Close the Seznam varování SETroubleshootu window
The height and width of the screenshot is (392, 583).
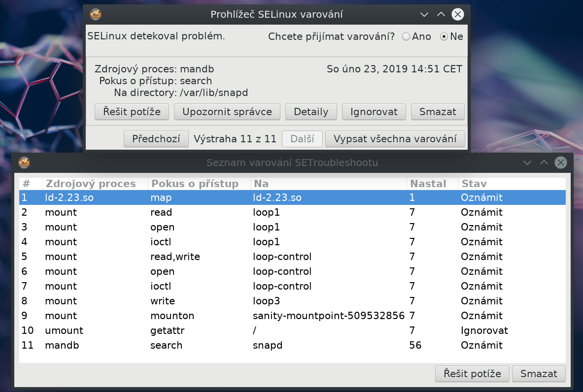(561, 163)
